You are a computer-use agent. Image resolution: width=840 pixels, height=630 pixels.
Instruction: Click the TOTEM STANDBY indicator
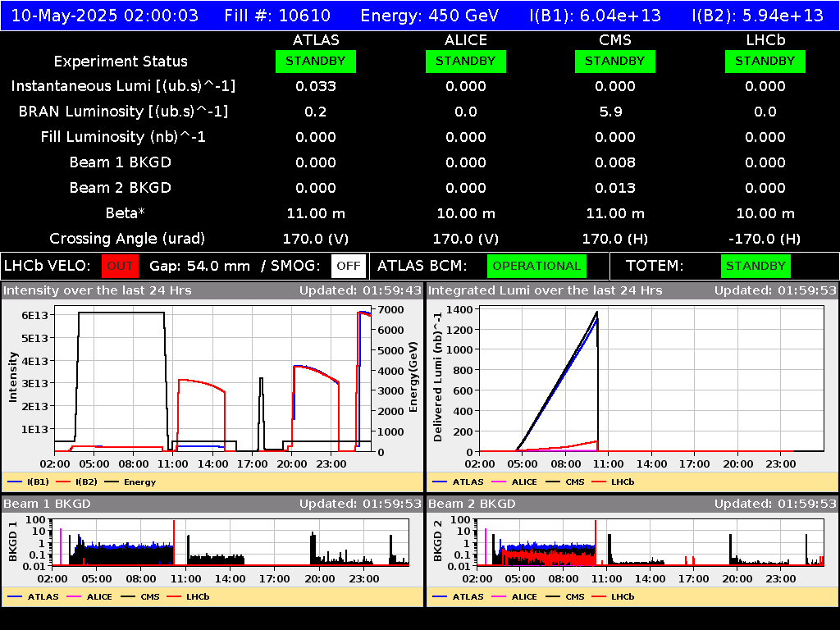(x=756, y=267)
